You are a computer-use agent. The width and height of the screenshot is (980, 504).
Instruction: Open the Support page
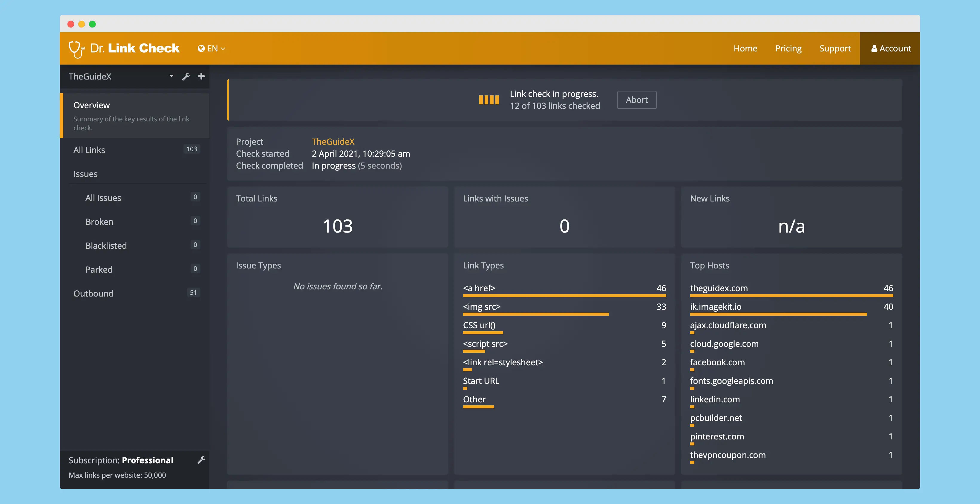[835, 48]
